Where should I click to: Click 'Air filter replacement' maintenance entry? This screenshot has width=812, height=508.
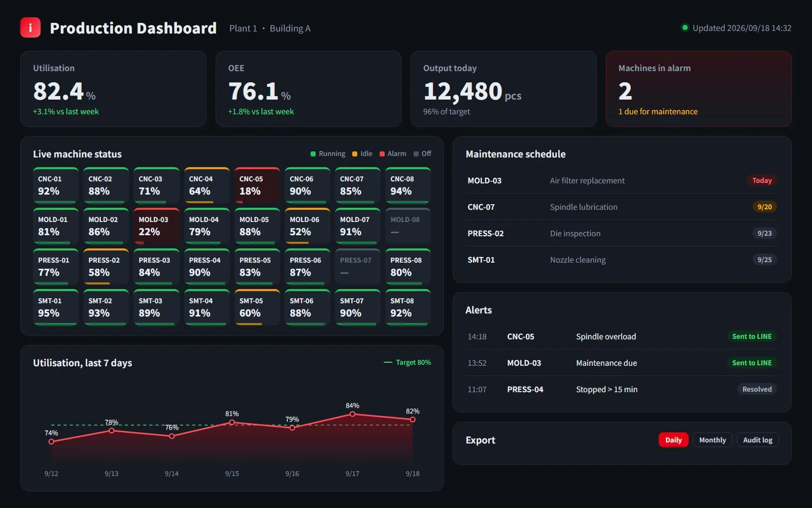pos(587,180)
